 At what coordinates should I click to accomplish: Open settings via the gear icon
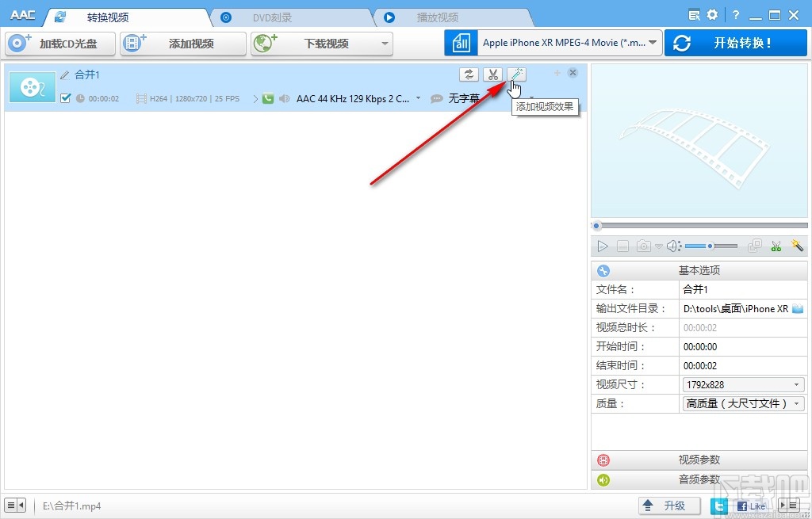click(711, 14)
